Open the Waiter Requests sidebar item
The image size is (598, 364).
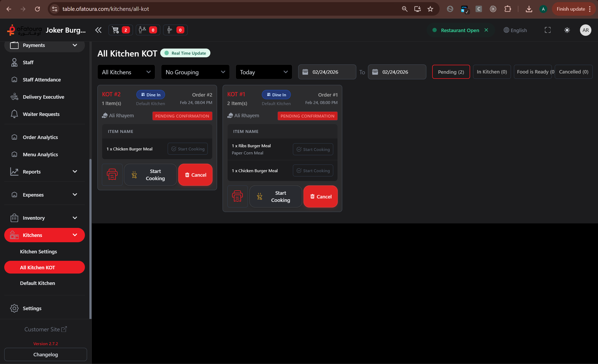41,114
